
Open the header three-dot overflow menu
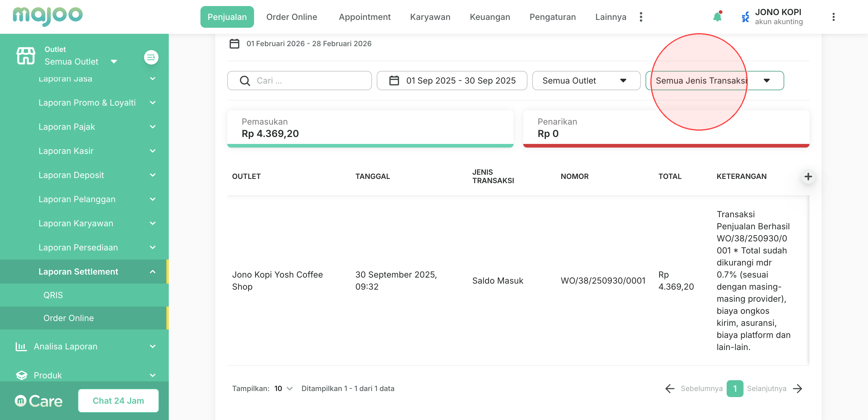pos(833,17)
